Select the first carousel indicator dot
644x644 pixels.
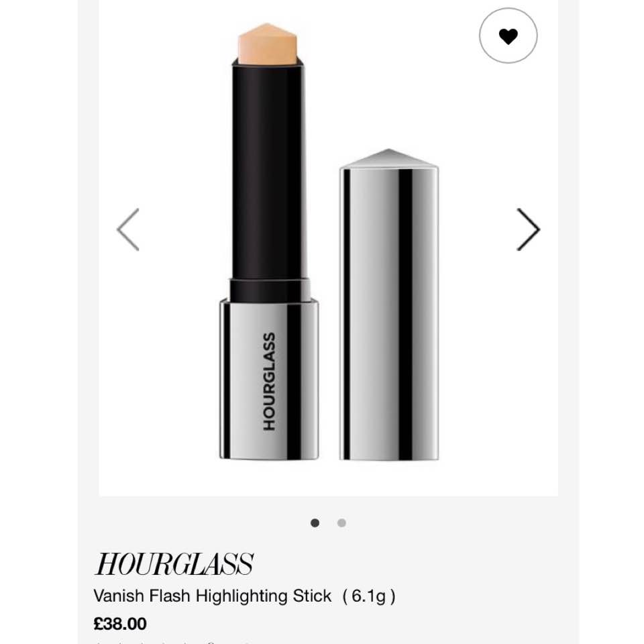point(315,523)
